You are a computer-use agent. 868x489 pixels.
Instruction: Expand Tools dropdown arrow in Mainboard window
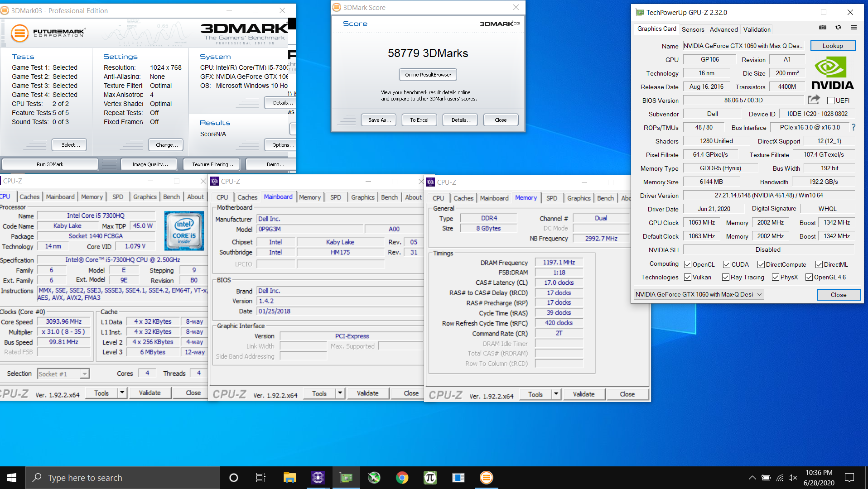[340, 393]
